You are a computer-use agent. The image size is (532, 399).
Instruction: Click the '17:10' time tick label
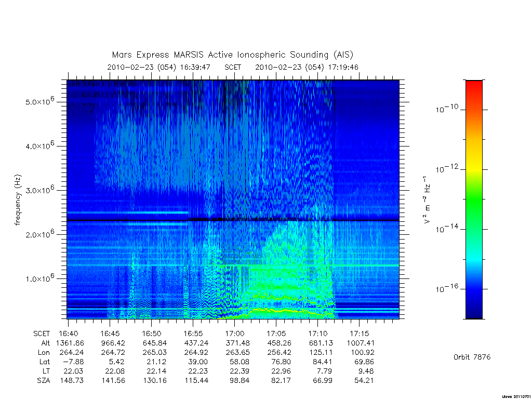click(317, 334)
